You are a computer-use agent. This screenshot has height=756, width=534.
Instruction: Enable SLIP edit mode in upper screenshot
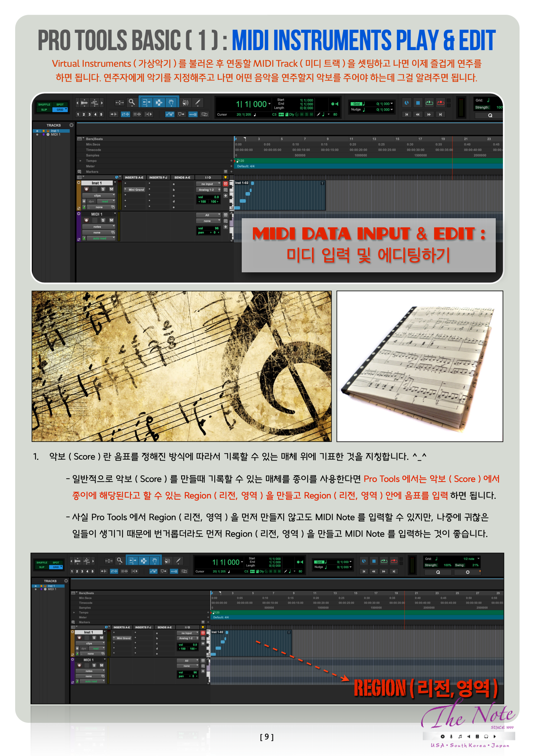pos(44,110)
